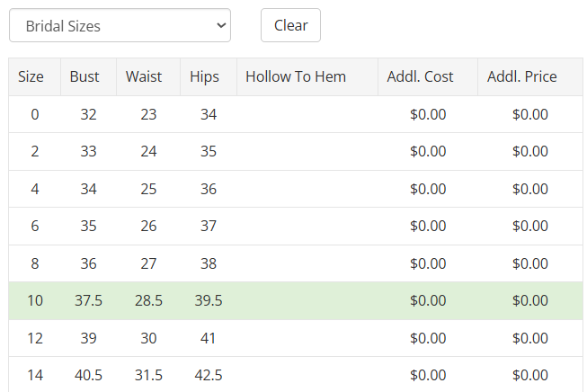The width and height of the screenshot is (587, 392).
Task: Click the Clear button
Action: (290, 25)
